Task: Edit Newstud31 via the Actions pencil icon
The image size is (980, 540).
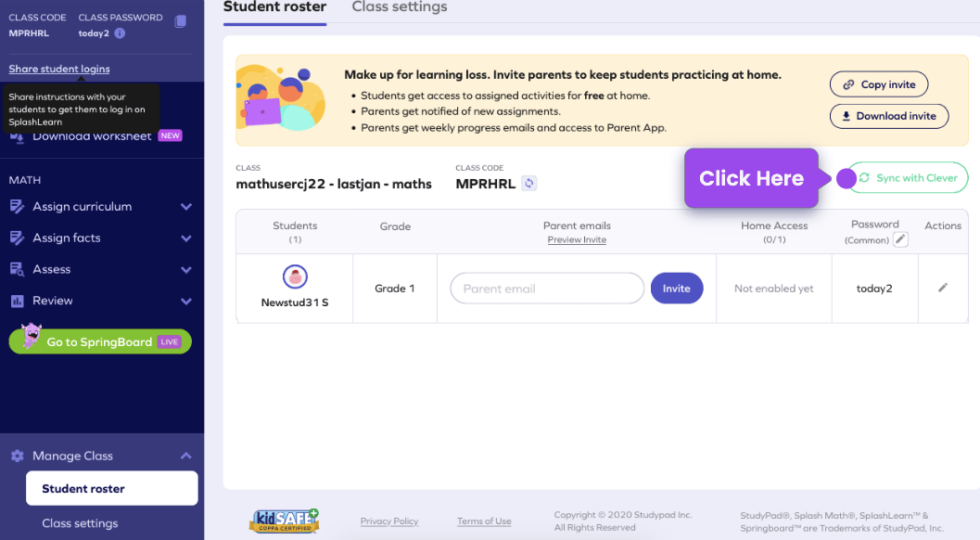Action: [943, 288]
